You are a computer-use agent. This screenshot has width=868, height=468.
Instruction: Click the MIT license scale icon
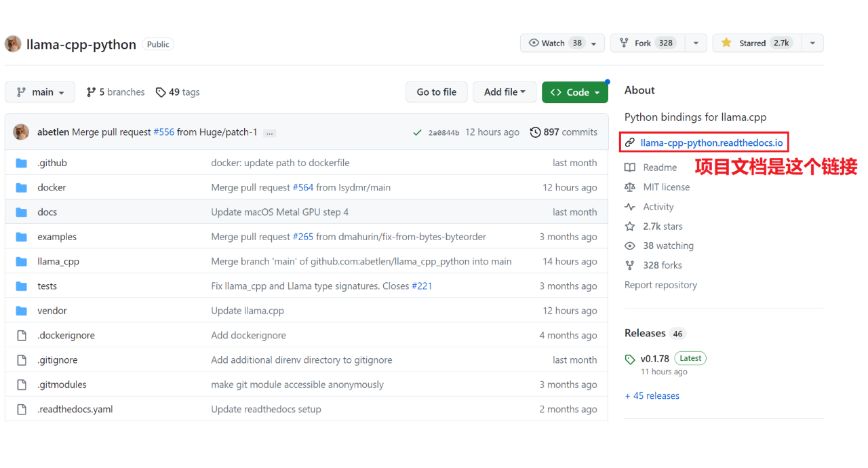click(x=630, y=187)
